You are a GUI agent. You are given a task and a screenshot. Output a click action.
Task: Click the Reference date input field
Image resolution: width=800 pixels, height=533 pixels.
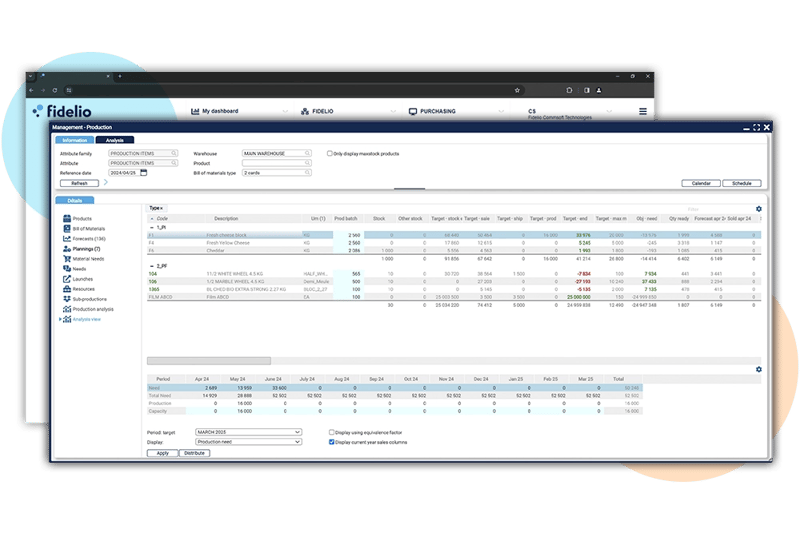[123, 173]
